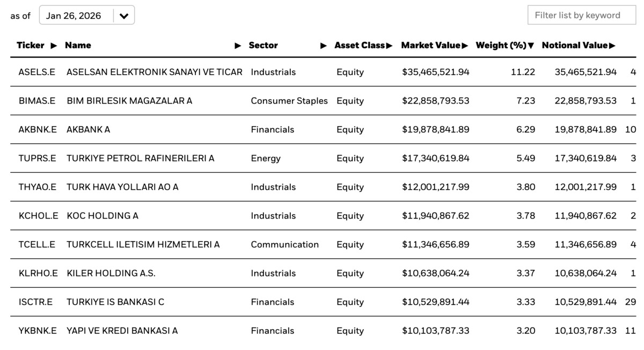Select BIM BIRLESIK MAGAZALAR A holding
The height and width of the screenshot is (350, 644).
click(x=129, y=101)
